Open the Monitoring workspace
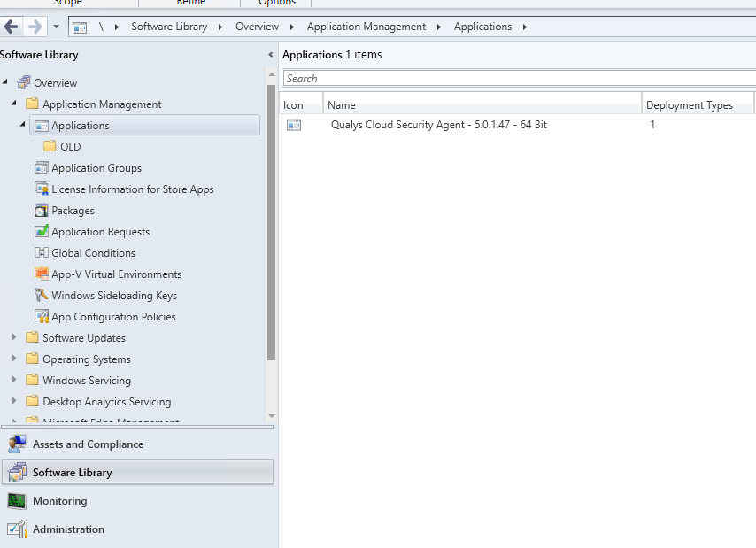This screenshot has width=756, height=548. point(59,501)
